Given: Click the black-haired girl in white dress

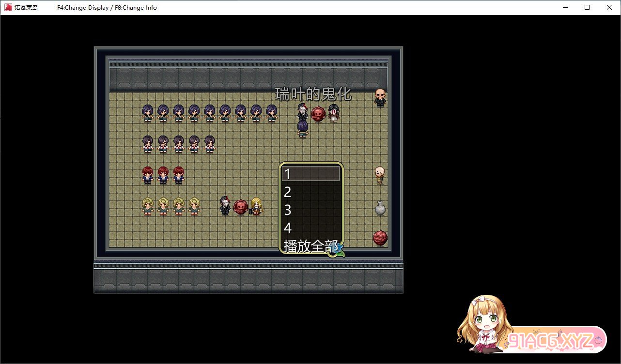Looking at the screenshot, I should click(333, 113).
